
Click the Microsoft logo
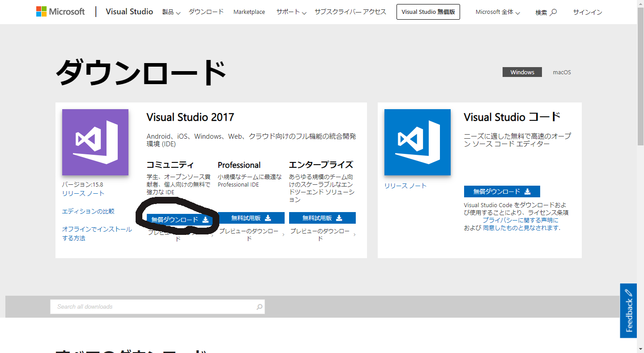pyautogui.click(x=60, y=12)
